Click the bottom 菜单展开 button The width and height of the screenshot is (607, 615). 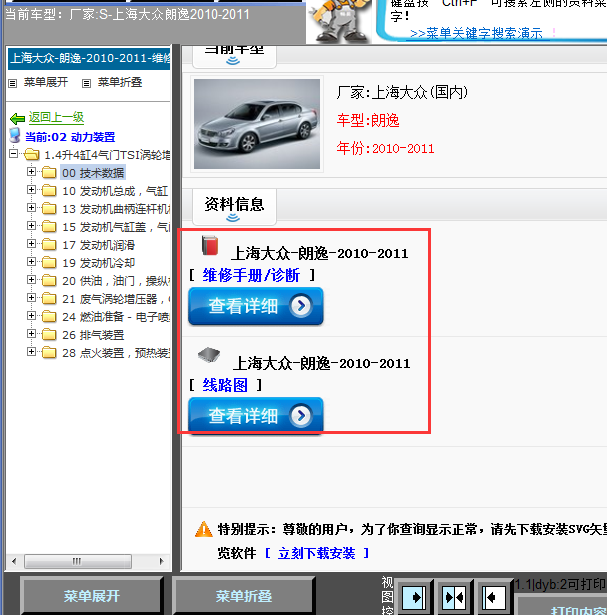(92, 596)
